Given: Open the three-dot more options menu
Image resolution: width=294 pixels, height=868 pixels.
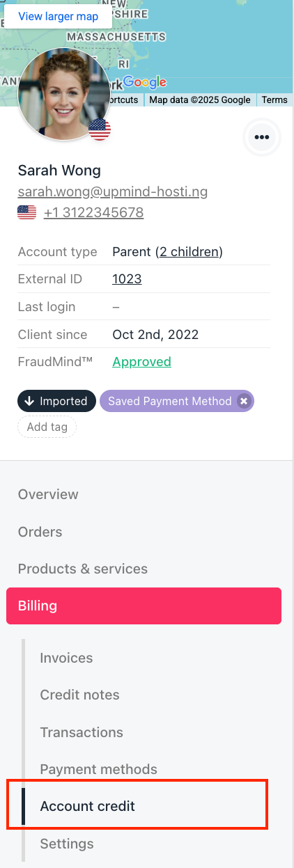Looking at the screenshot, I should (262, 137).
